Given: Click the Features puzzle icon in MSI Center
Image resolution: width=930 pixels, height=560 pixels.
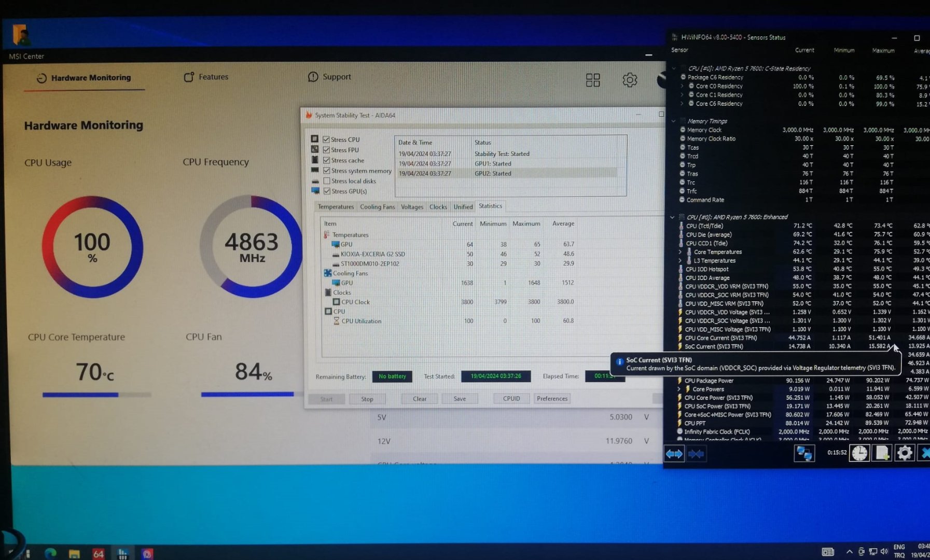Looking at the screenshot, I should tap(189, 77).
